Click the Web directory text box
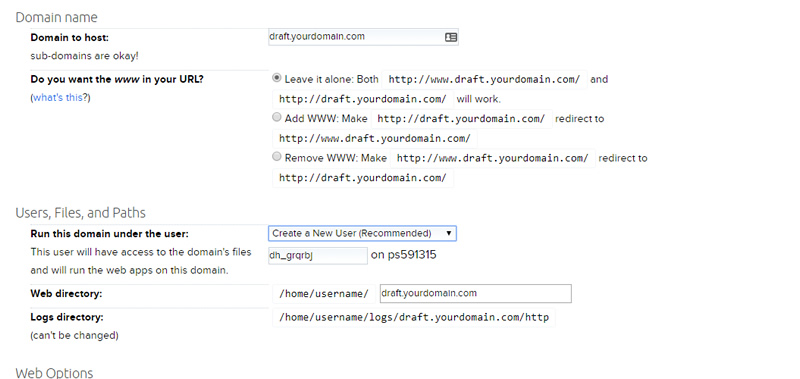Viewport: 800px width, 379px height. pos(476,293)
